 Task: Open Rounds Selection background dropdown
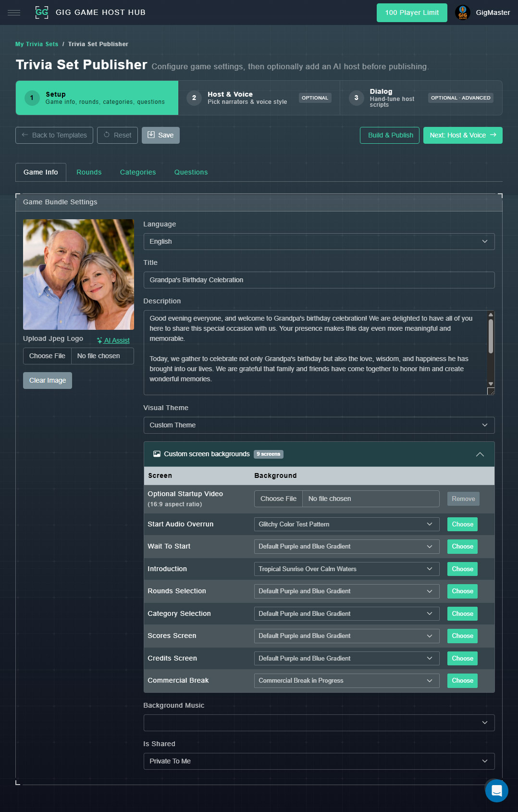click(346, 591)
